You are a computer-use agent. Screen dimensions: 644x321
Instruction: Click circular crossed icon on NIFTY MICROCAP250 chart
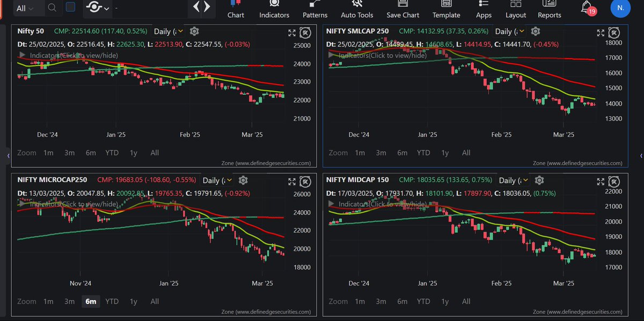click(305, 181)
